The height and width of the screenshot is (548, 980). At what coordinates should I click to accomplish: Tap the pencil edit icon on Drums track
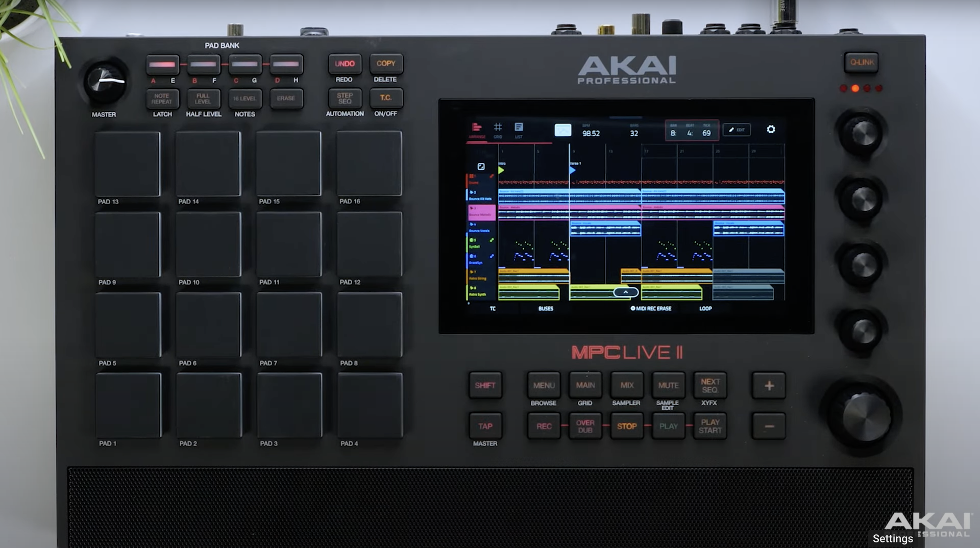(x=492, y=177)
